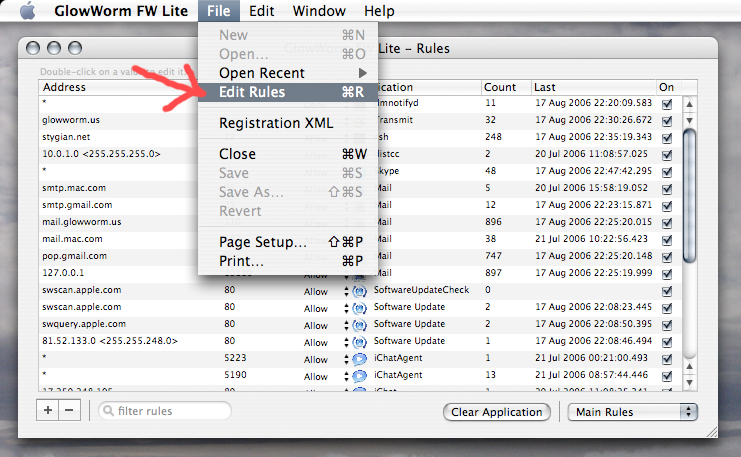Expand the Open Recent submenu arrow
The image size is (741, 457).
click(x=362, y=73)
